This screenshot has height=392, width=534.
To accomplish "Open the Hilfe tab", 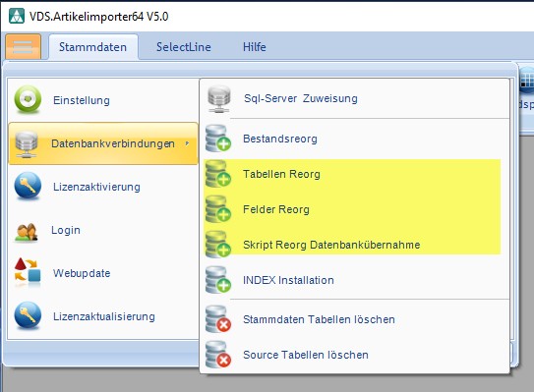I will click(x=255, y=46).
